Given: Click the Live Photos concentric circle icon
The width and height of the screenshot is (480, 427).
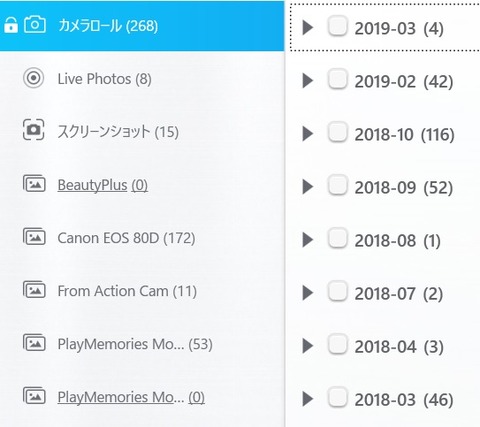Looking at the screenshot, I should 33,78.
